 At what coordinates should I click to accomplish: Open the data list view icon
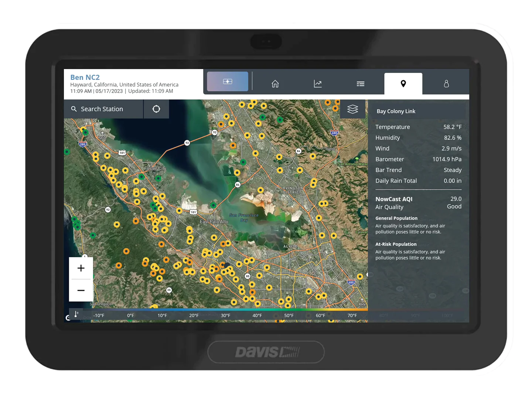tap(361, 83)
